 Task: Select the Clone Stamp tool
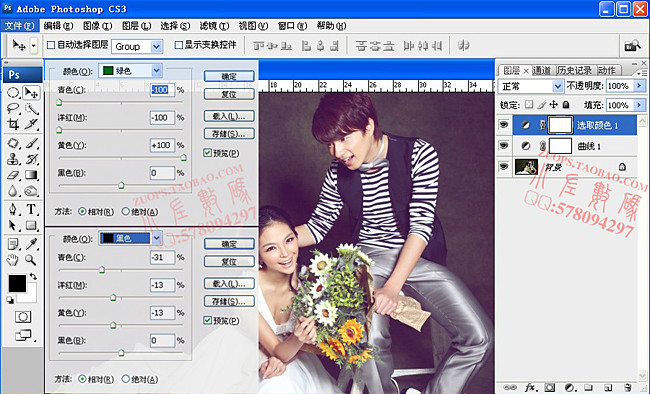click(x=13, y=159)
